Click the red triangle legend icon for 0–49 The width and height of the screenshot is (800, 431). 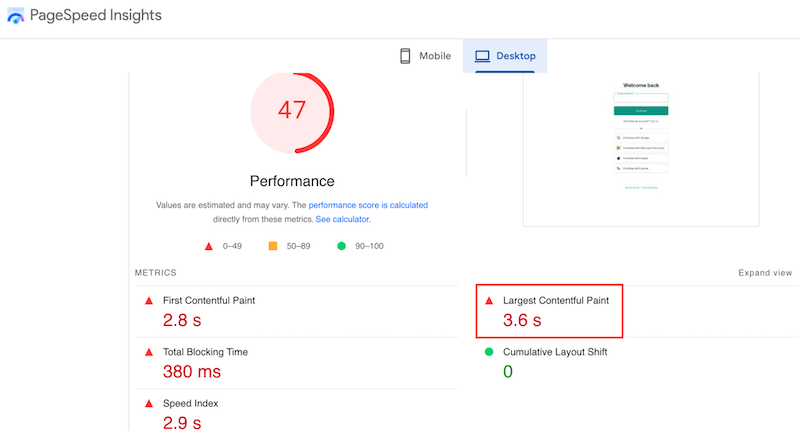[209, 246]
